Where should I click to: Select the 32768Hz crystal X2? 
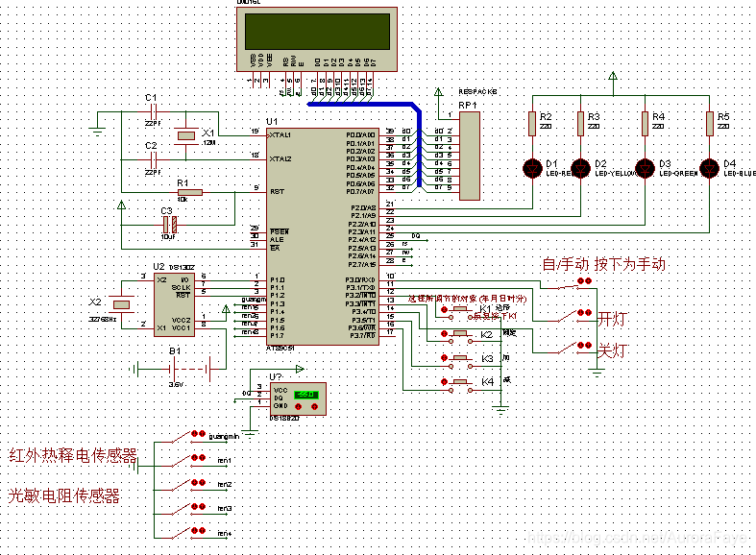pos(121,304)
